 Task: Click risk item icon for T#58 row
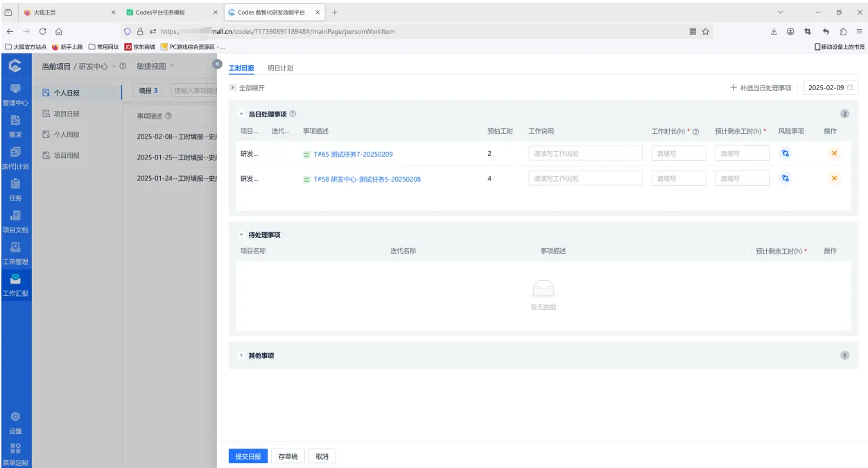(785, 178)
